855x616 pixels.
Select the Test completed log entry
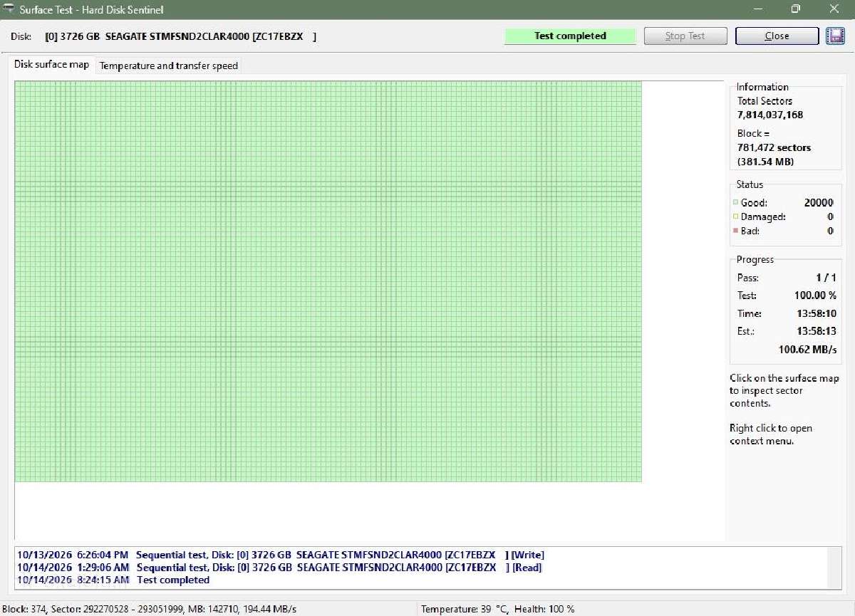click(x=113, y=580)
